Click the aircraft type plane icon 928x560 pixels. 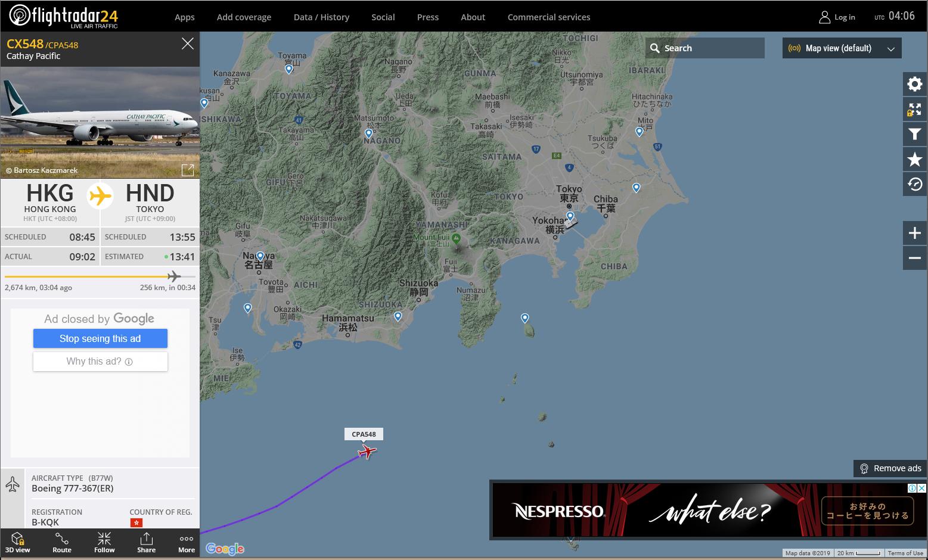[x=13, y=484]
